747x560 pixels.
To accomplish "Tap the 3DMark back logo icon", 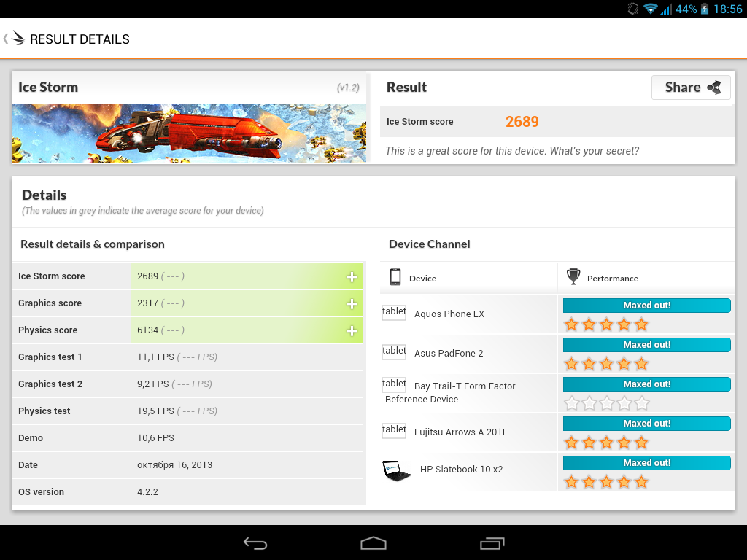I will pyautogui.click(x=18, y=39).
